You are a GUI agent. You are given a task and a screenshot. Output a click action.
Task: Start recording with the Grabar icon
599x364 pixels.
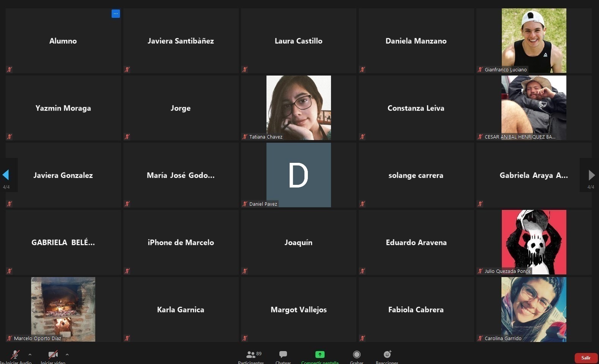356,355
